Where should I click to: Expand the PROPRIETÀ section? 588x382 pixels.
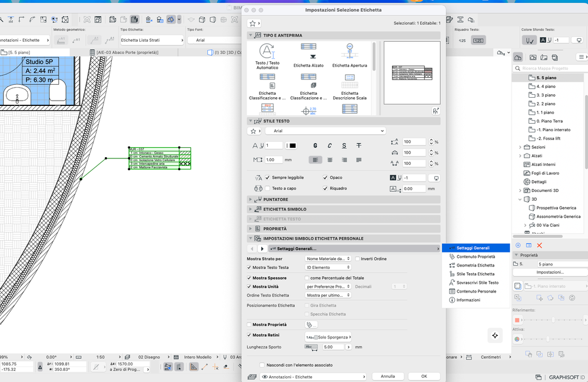click(x=343, y=229)
